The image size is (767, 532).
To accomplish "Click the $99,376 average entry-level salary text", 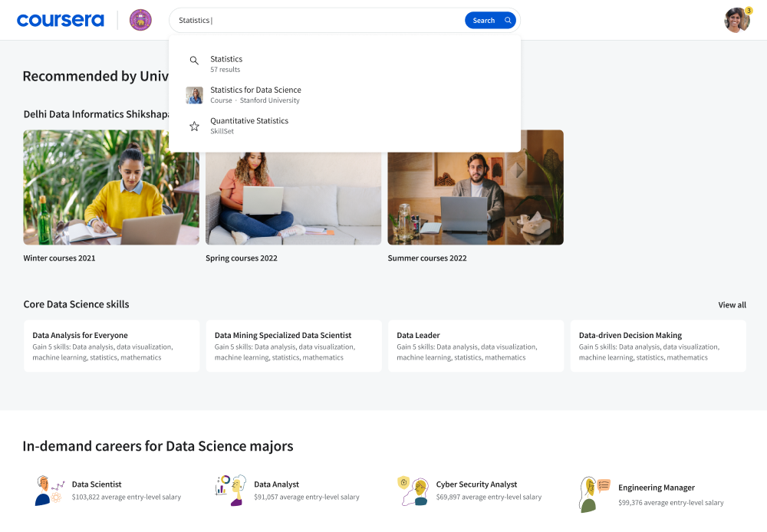I will click(670, 503).
